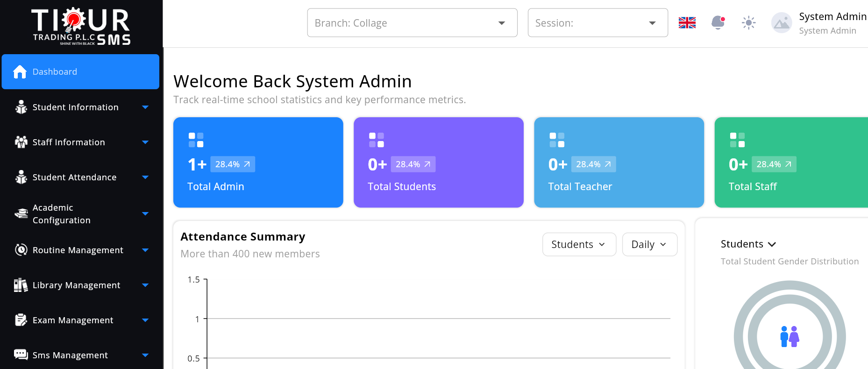Click the Student Attendance sidebar icon
This screenshot has height=369, width=868.
click(21, 177)
